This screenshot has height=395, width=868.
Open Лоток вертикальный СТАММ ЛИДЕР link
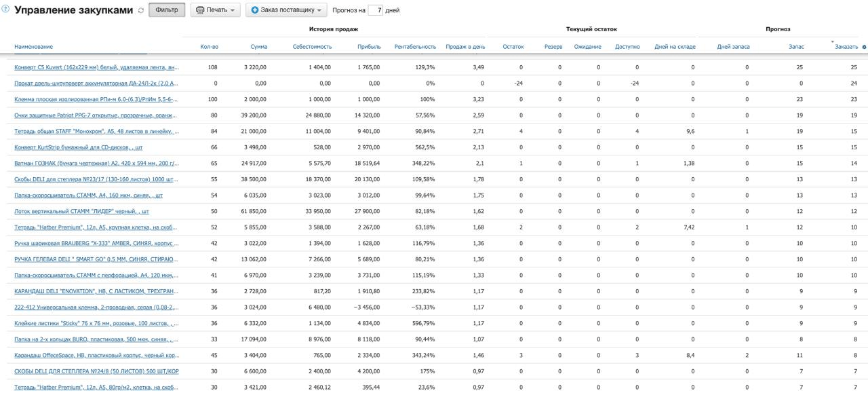coord(81,211)
